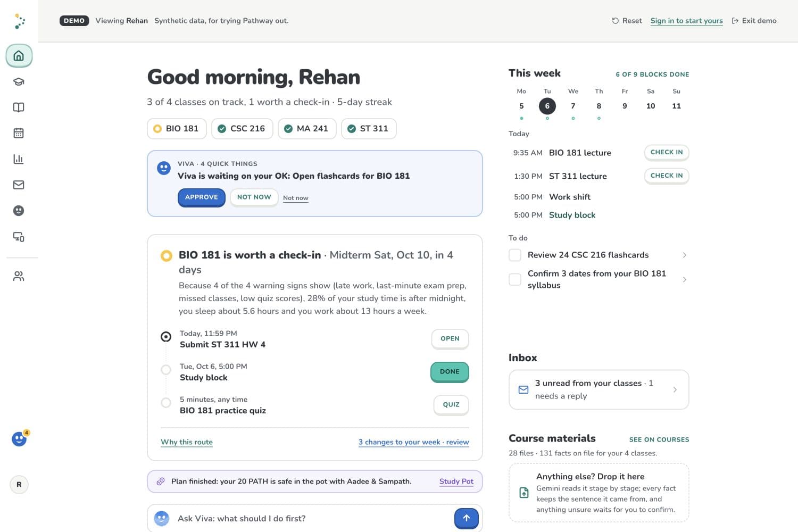Select the ST 311 class chip
The width and height of the screenshot is (798, 532).
pos(369,129)
